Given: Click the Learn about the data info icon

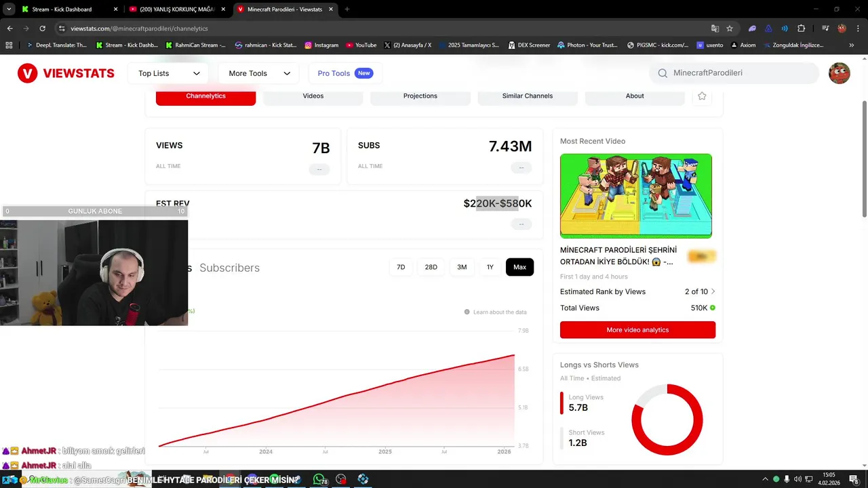Looking at the screenshot, I should point(467,312).
